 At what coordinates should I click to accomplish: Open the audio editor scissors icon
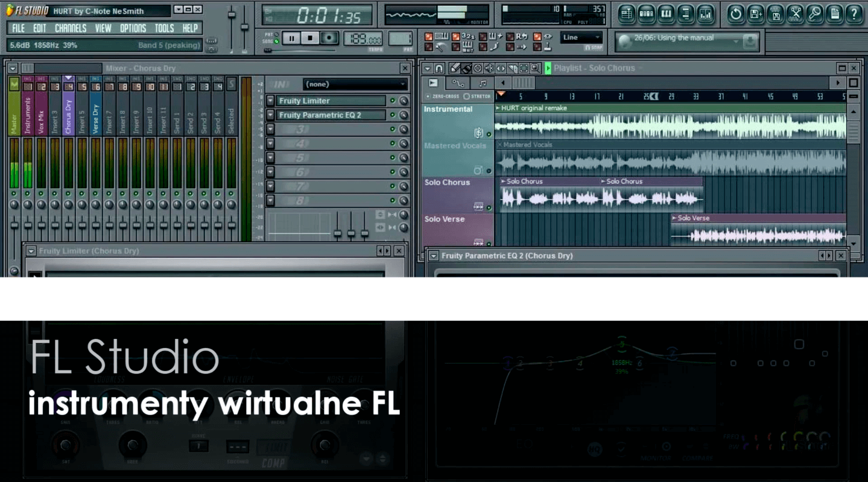coord(795,14)
